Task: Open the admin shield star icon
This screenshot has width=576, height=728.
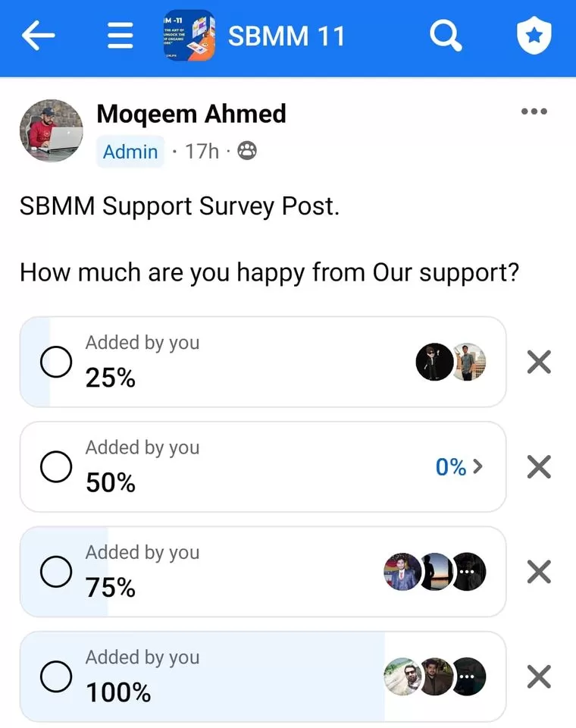Action: click(x=534, y=36)
